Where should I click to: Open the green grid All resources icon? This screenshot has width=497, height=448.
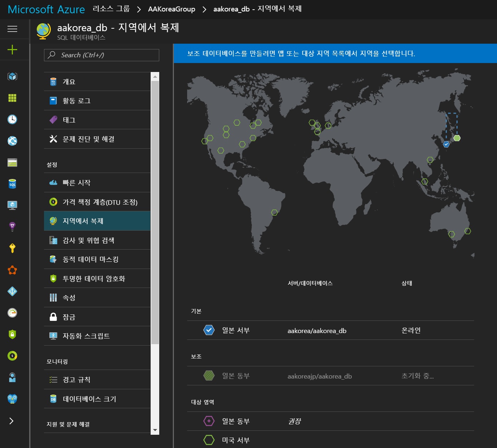coord(12,98)
